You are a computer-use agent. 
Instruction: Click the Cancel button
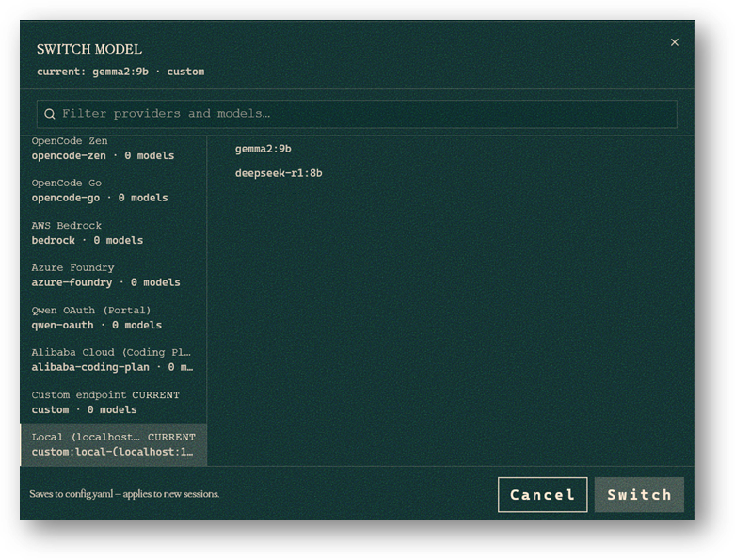click(x=542, y=495)
